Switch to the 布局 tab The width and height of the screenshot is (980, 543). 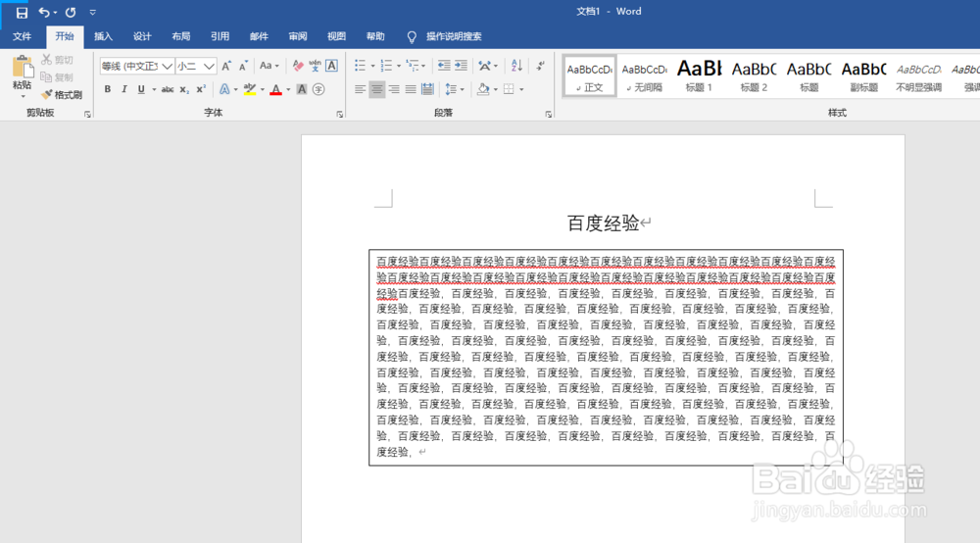pos(180,36)
